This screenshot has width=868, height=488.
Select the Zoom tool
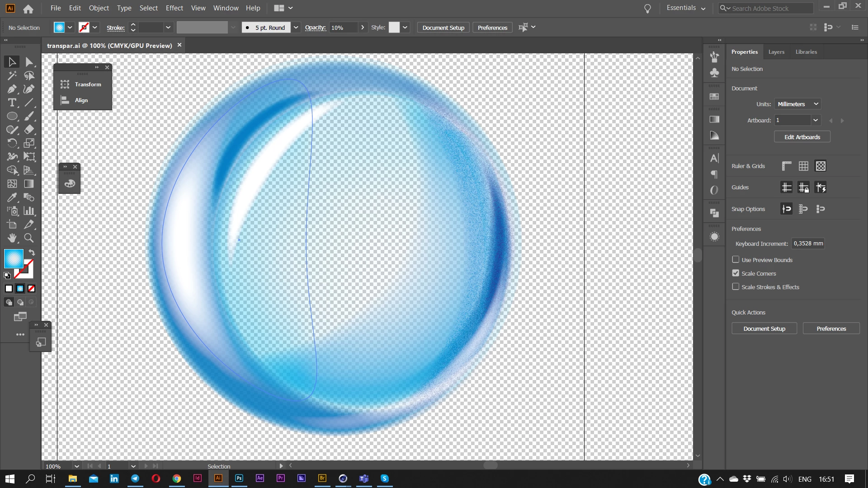(x=29, y=238)
